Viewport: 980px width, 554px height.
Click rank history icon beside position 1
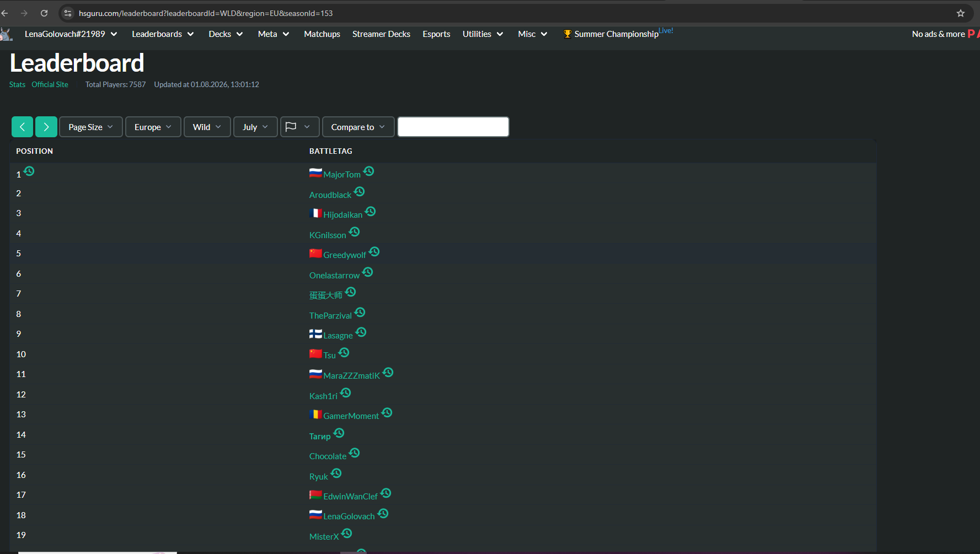(x=29, y=171)
